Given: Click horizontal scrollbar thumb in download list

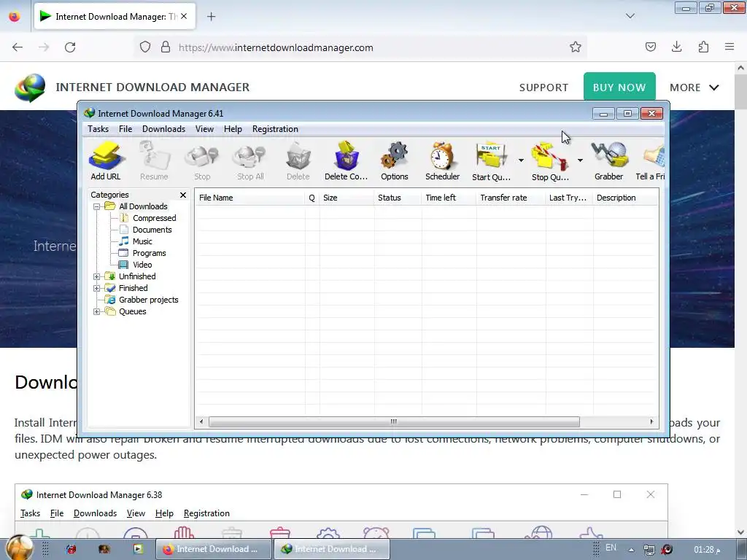Looking at the screenshot, I should tap(394, 422).
